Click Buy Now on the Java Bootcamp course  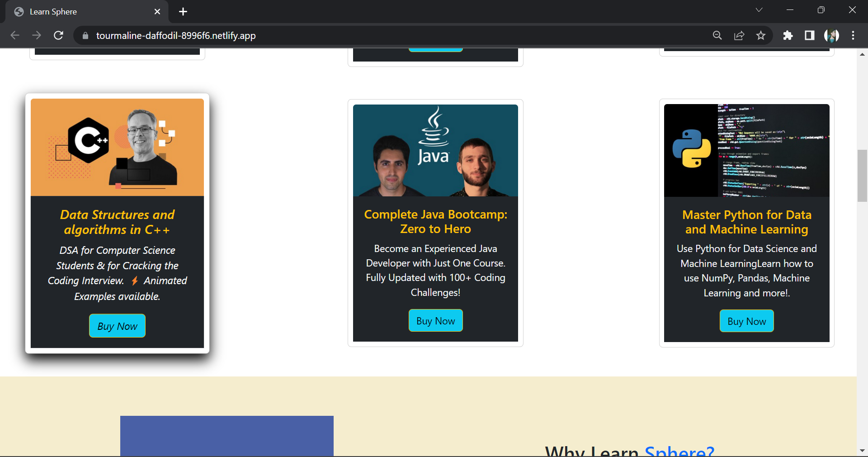(x=435, y=320)
